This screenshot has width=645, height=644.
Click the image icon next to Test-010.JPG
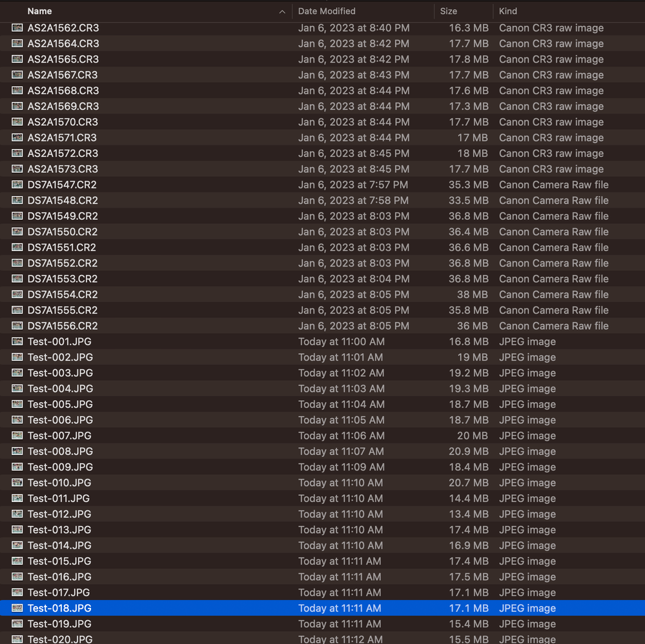click(17, 483)
